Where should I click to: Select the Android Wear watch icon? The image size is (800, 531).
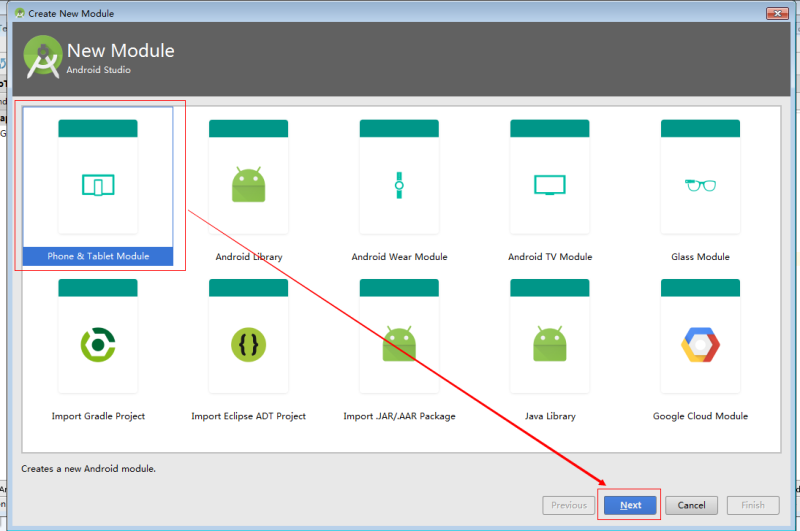pyautogui.click(x=399, y=185)
